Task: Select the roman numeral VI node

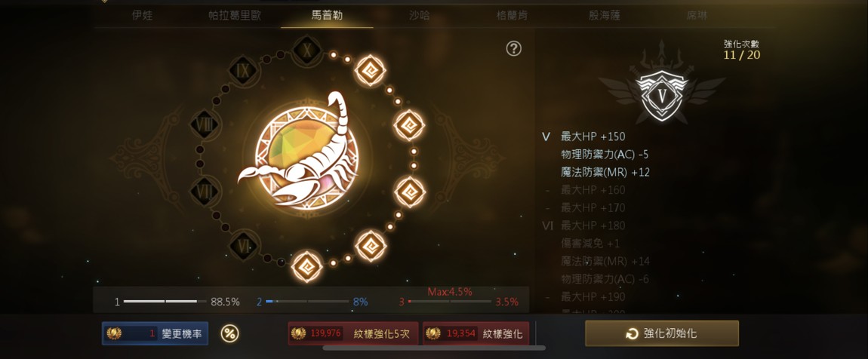Action: point(243,244)
